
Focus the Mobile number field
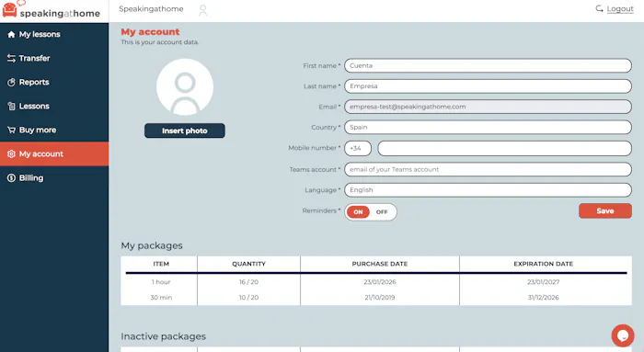pyautogui.click(x=504, y=148)
